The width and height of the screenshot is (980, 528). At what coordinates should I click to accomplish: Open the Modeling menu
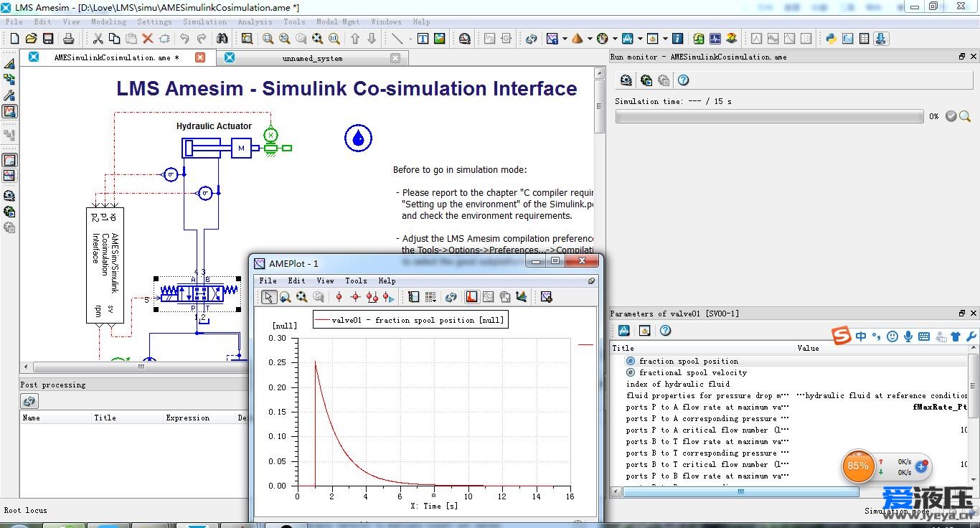(108, 22)
